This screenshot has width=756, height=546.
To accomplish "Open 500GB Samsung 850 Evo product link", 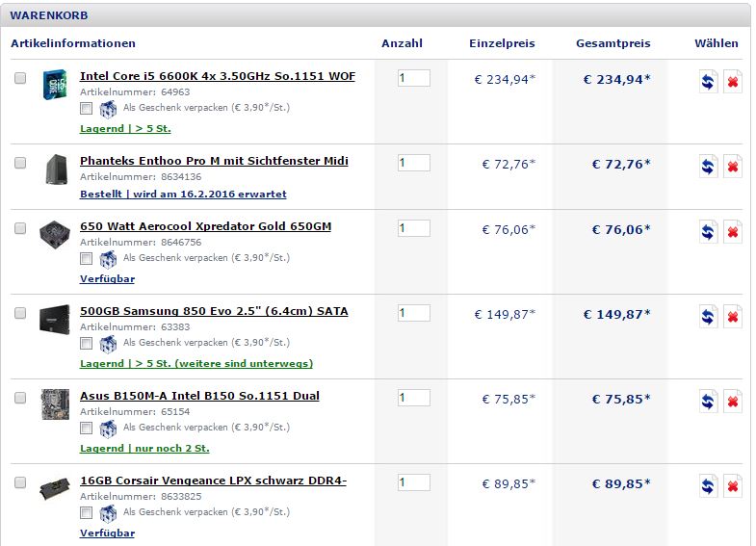I will pyautogui.click(x=214, y=311).
